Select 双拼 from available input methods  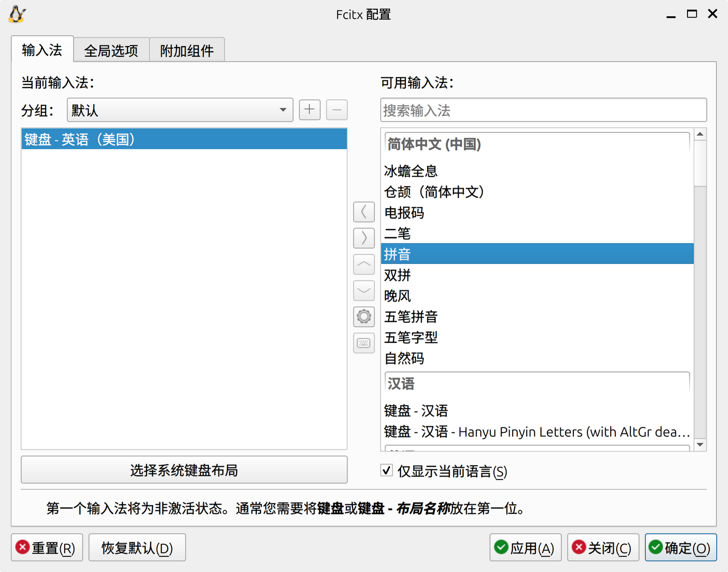tap(397, 275)
